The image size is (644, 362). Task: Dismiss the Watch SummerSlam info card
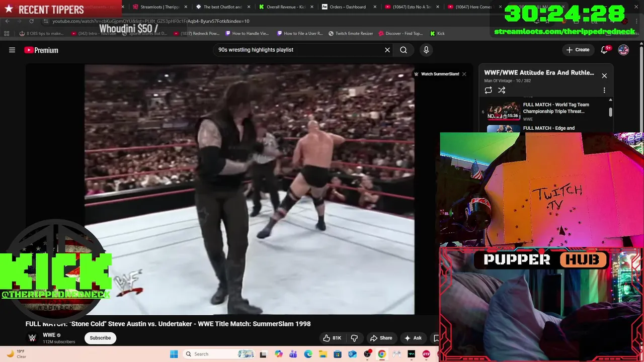(x=464, y=74)
